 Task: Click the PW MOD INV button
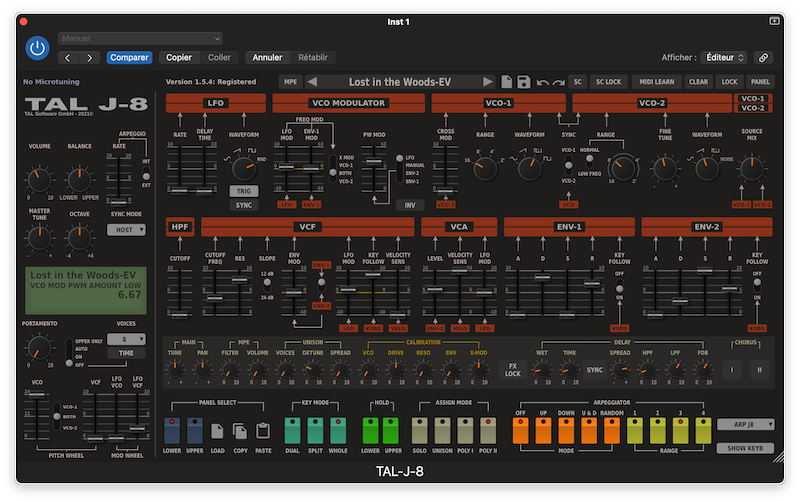(410, 205)
